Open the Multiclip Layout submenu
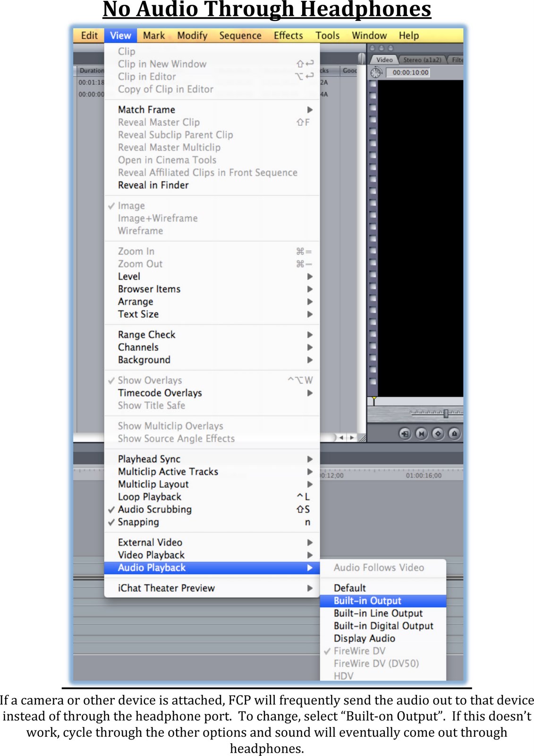The height and width of the screenshot is (756, 534). pyautogui.click(x=212, y=484)
